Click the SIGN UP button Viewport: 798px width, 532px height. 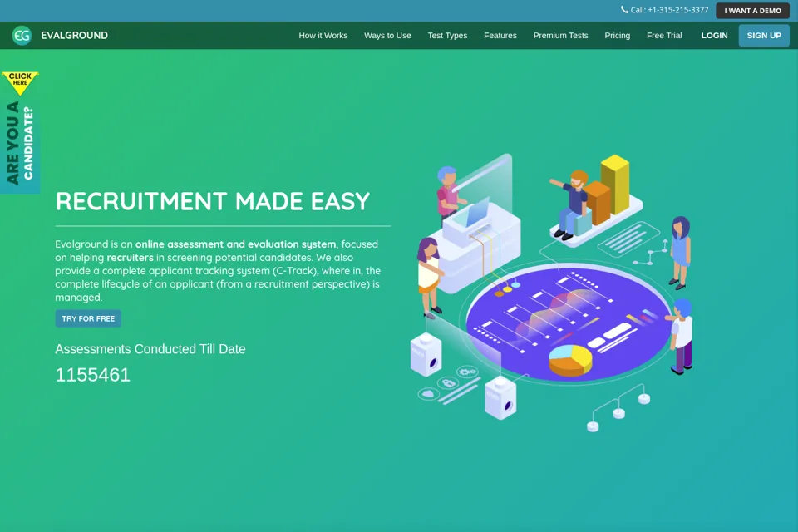(x=764, y=36)
